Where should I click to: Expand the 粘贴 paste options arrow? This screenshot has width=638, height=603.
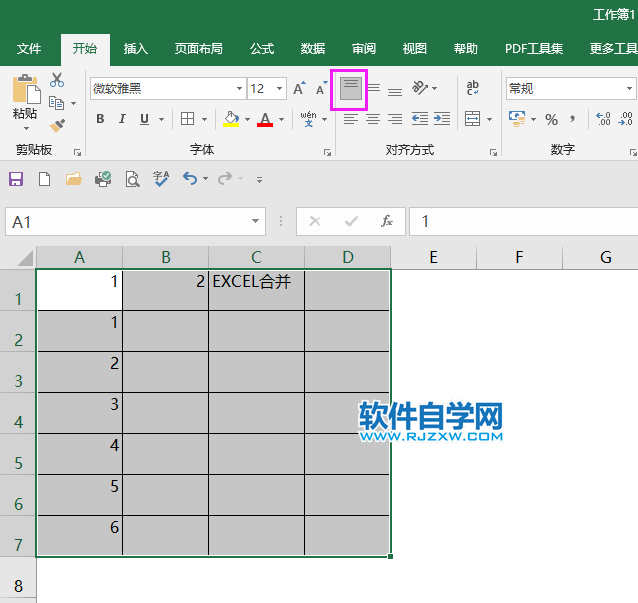click(x=26, y=129)
